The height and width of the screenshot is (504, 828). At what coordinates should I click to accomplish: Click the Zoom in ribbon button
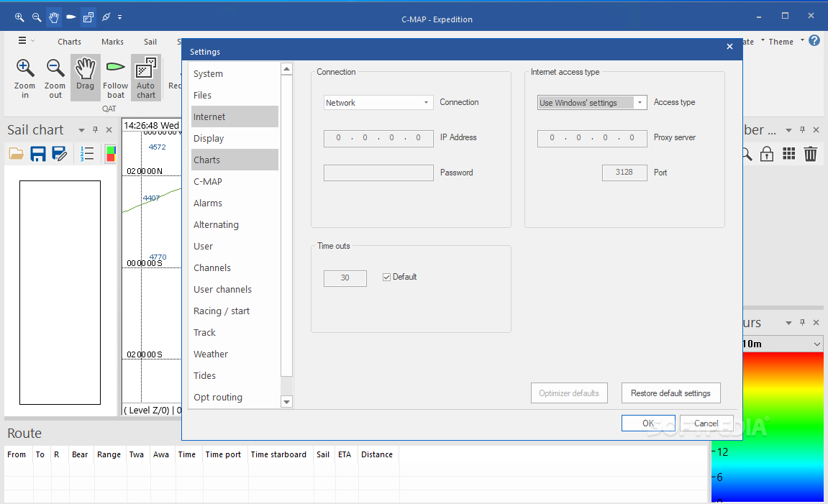25,78
